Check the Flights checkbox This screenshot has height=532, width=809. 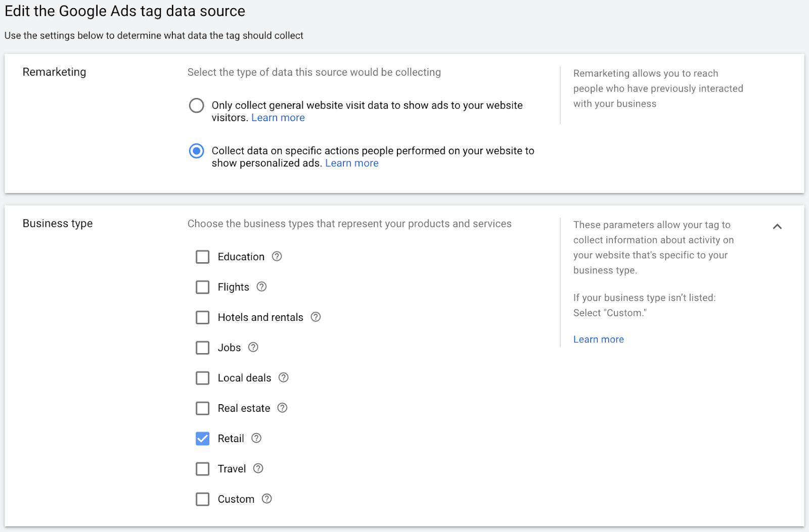tap(202, 287)
